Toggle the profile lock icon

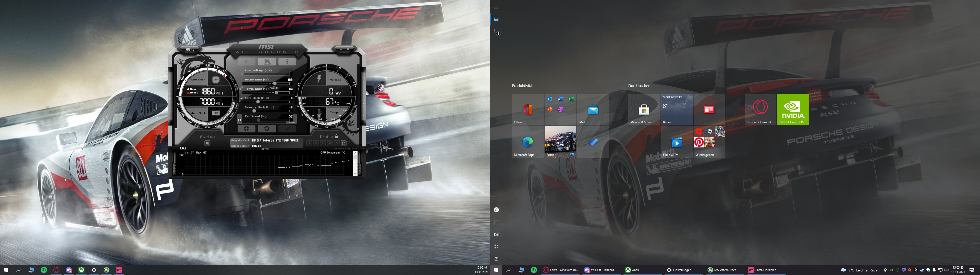point(337,136)
